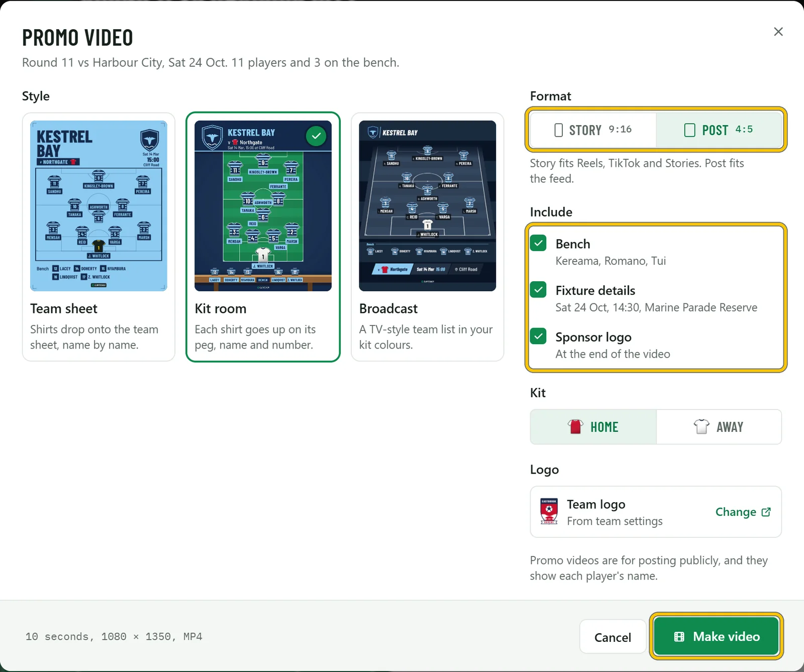
Task: Click the Post rectangle format icon
Action: [x=689, y=130]
